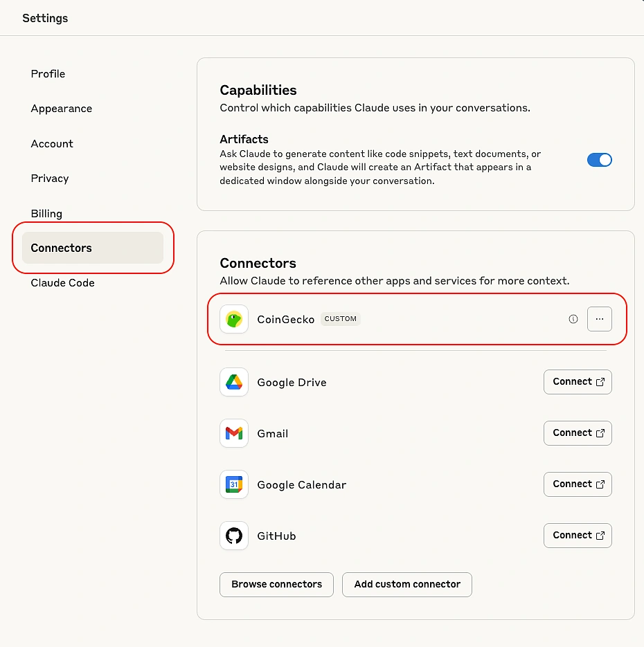Click Browse connectors
The width and height of the screenshot is (644, 647).
276,585
